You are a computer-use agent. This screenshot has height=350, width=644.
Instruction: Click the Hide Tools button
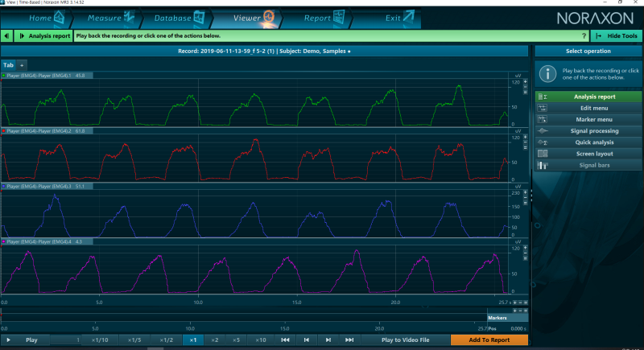pos(617,36)
